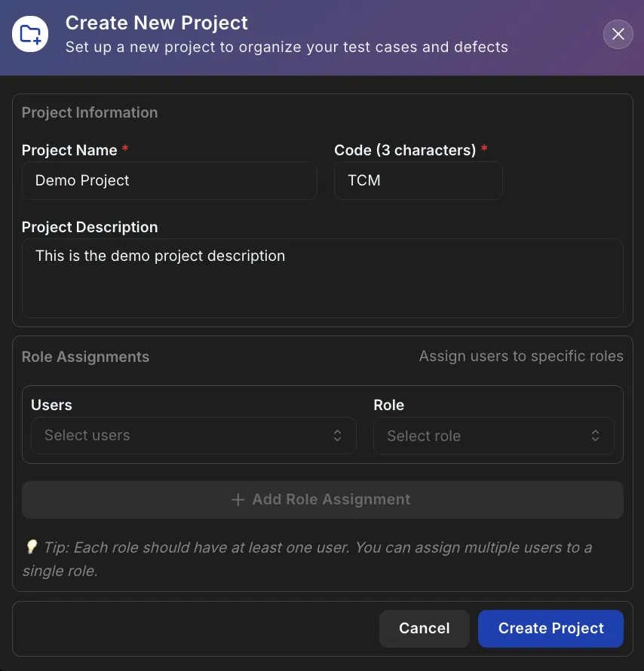The image size is (644, 671).
Task: Click Add Role Assignment button
Action: coord(323,500)
